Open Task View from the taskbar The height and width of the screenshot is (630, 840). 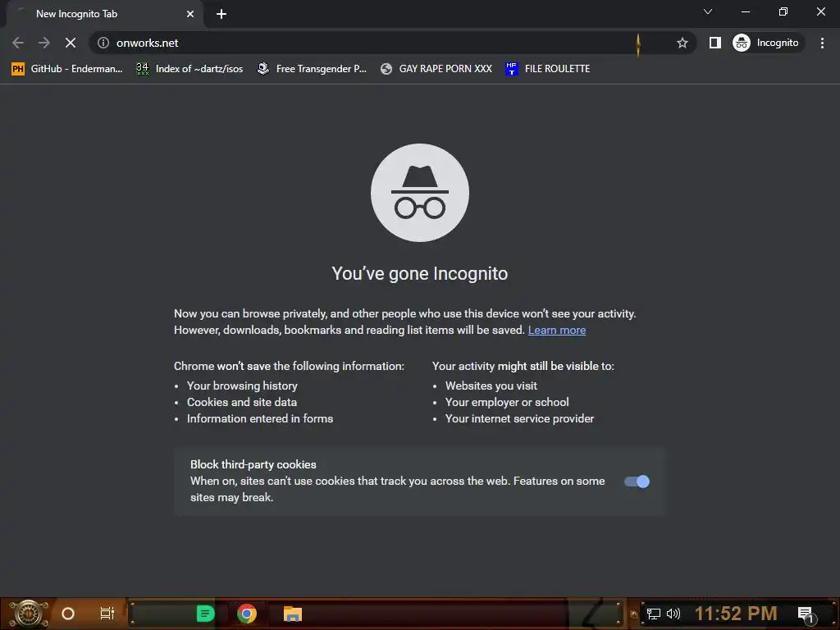click(x=107, y=614)
